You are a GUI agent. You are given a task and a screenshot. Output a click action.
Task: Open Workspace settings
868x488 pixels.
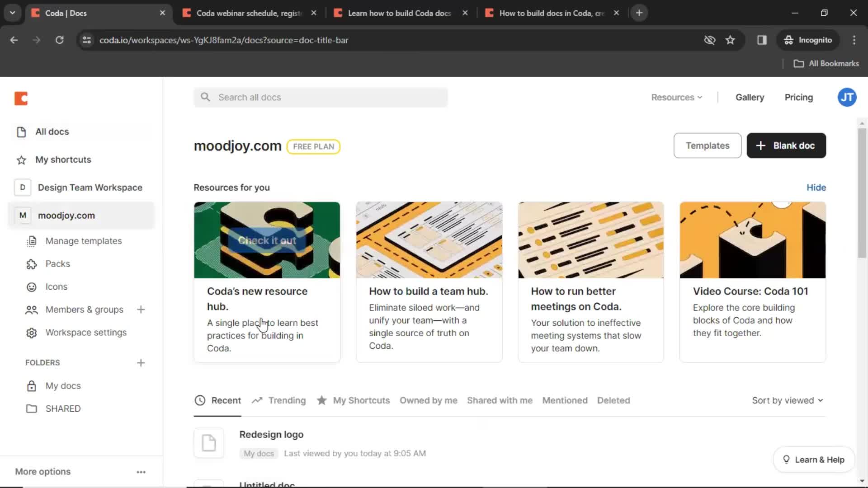(x=86, y=332)
